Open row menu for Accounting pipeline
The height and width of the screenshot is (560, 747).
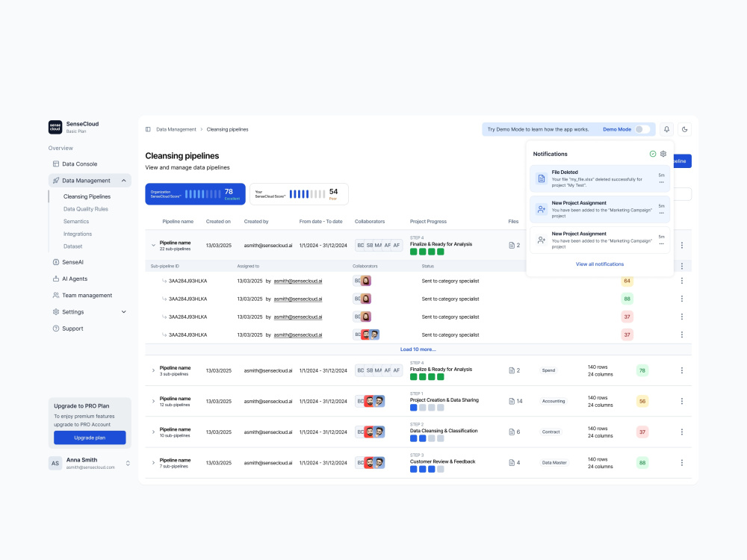(682, 402)
